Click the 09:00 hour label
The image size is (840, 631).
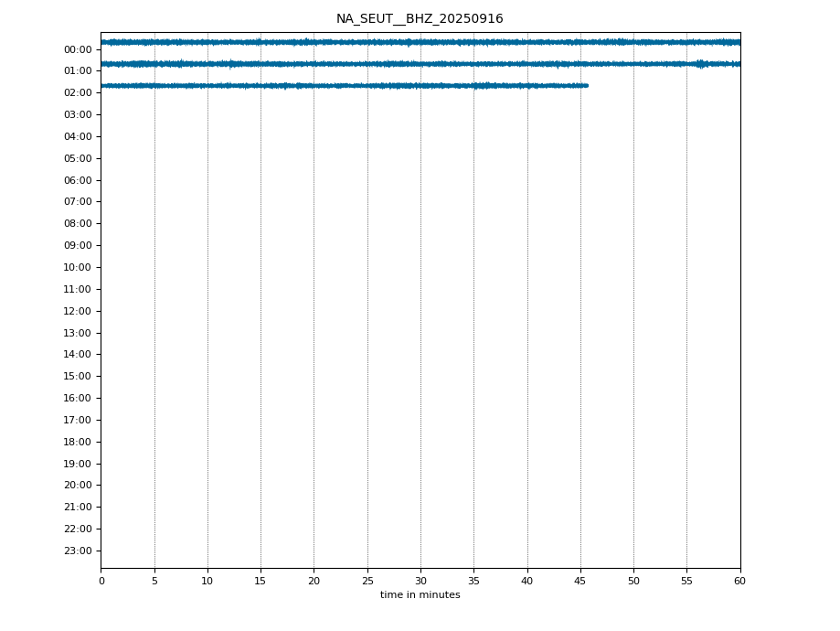click(x=78, y=245)
